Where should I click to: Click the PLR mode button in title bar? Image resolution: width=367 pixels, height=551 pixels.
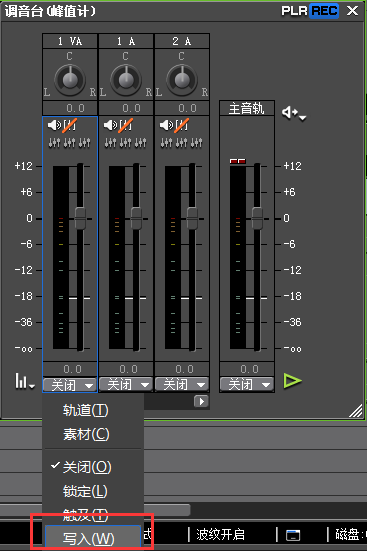tap(295, 11)
